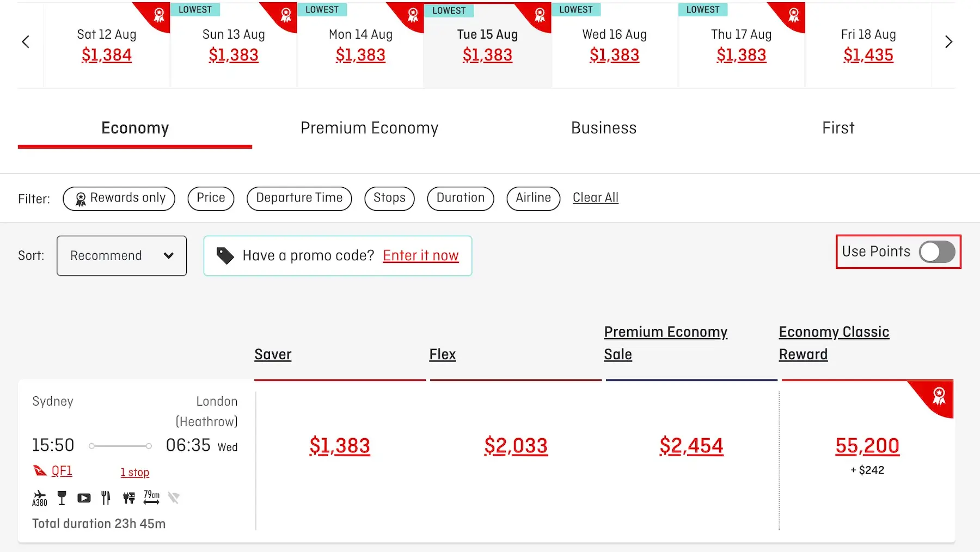Viewport: 980px width, 552px height.
Task: Click the fork and knife meal icon
Action: click(x=106, y=498)
